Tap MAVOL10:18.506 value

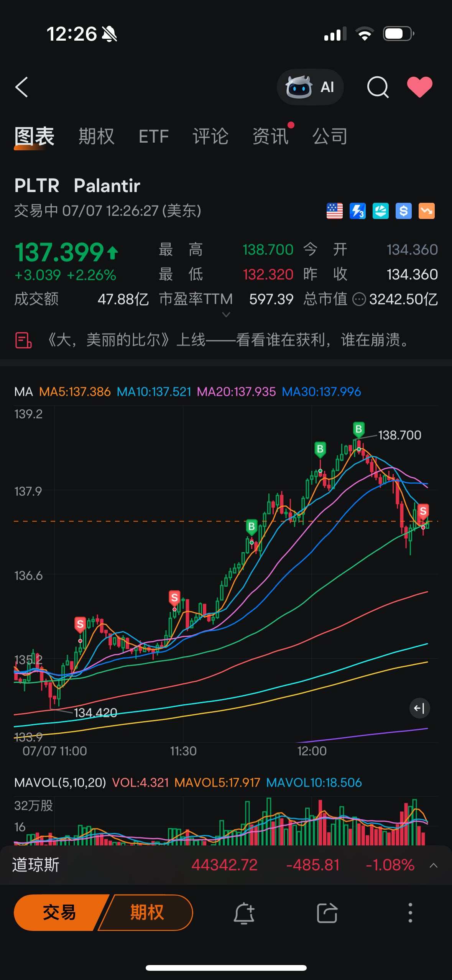pos(314,783)
